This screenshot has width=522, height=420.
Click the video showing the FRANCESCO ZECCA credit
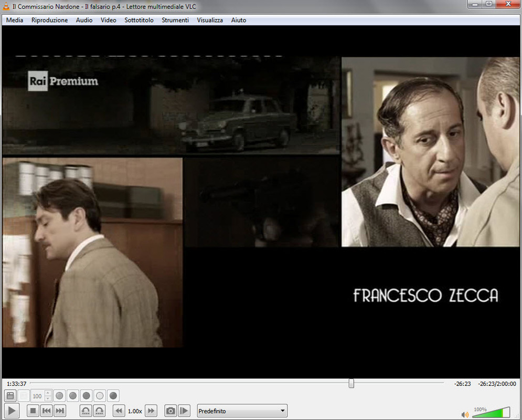pyautogui.click(x=261, y=202)
